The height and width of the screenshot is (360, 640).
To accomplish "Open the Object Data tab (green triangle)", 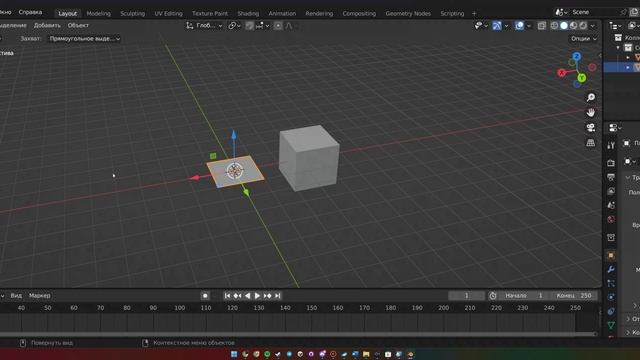I will pos(611,325).
